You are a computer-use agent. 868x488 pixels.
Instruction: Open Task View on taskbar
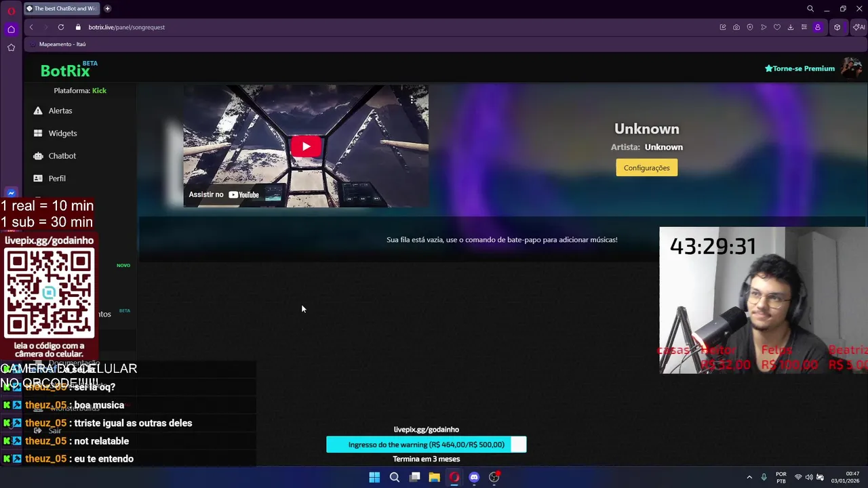414,477
